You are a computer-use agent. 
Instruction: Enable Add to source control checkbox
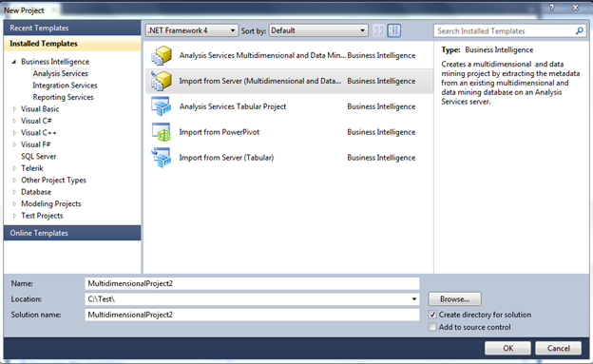click(x=432, y=327)
